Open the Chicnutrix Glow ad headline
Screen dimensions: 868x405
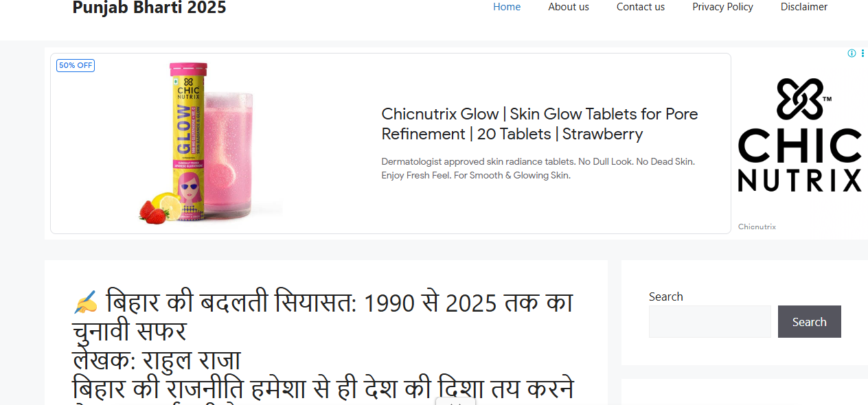[540, 124]
